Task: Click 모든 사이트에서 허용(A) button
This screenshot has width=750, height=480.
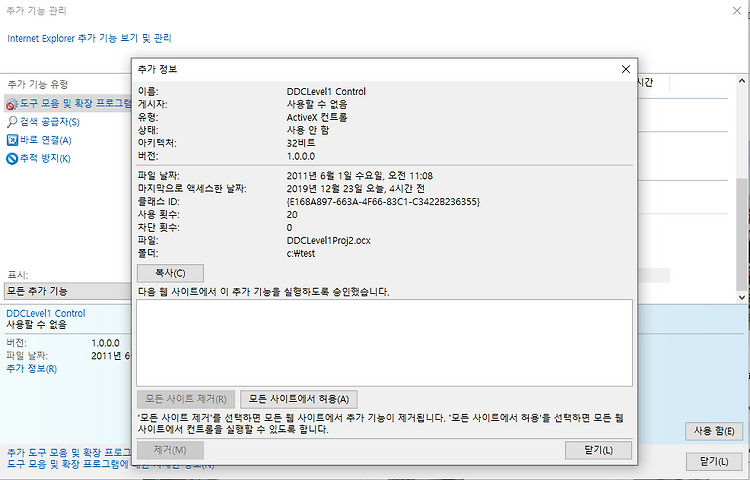Action: point(298,399)
